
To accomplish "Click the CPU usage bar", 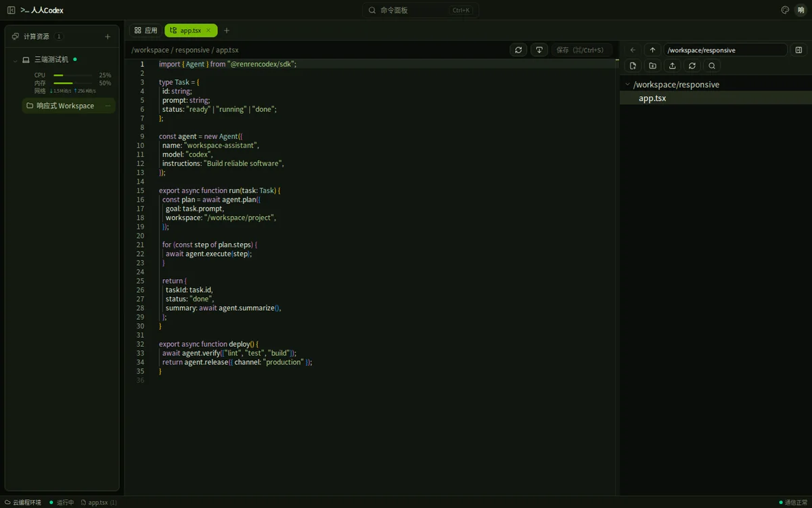I will point(72,75).
